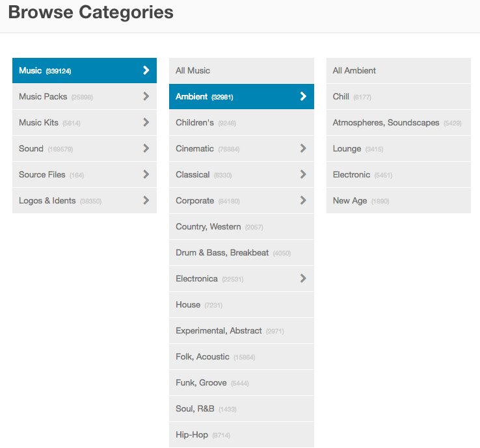Expand the Music category chevron
This screenshot has width=480, height=448.
146,70
